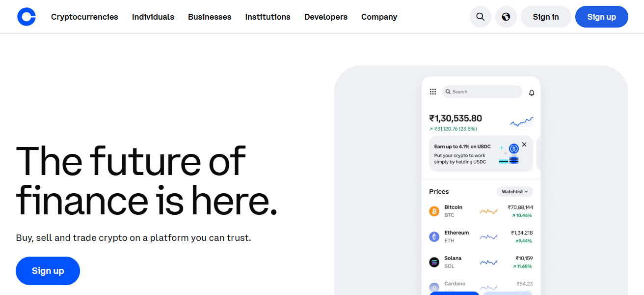Open the Cryptocurrencies menu
The height and width of the screenshot is (295, 644).
(84, 16)
